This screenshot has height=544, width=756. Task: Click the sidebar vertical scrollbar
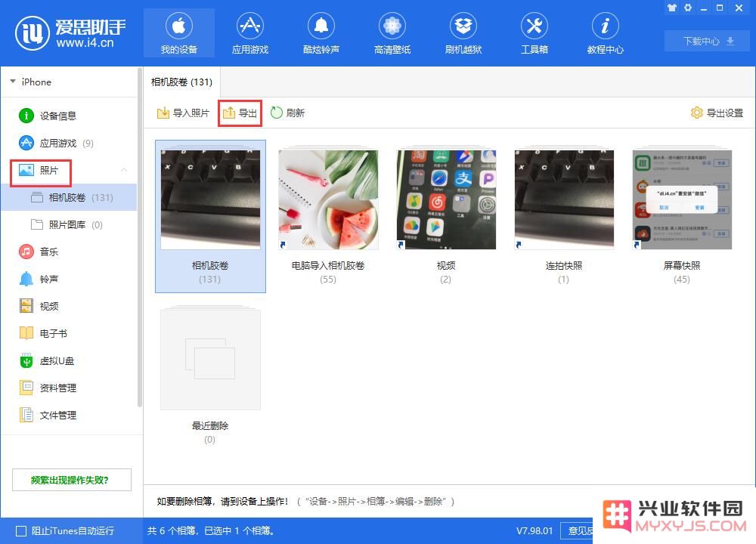tap(140, 237)
